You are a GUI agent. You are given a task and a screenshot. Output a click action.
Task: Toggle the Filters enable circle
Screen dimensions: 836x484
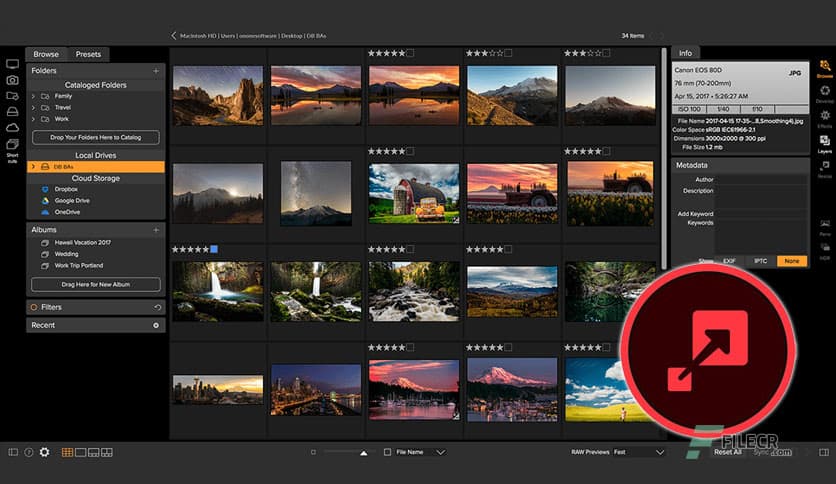tap(34, 307)
